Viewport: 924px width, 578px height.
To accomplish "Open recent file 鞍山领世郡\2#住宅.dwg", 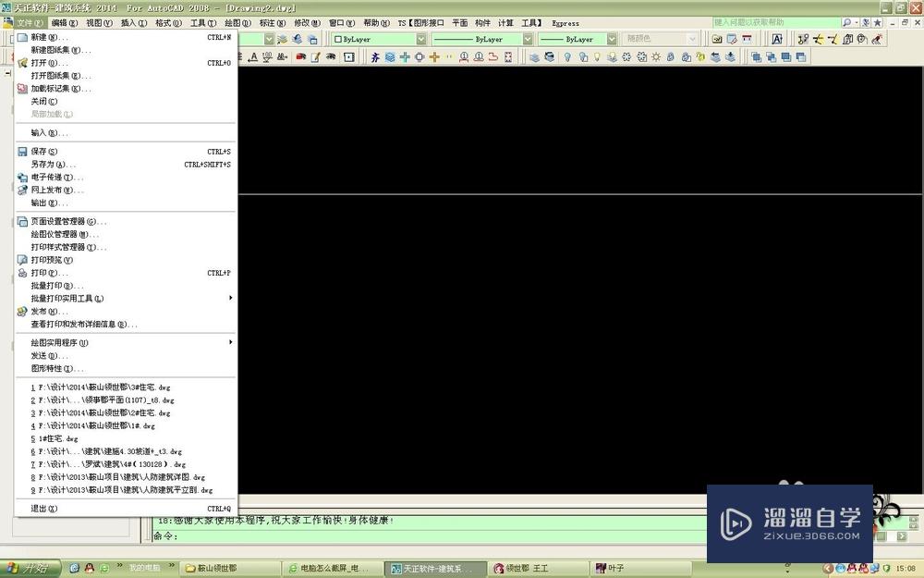I will tap(126, 412).
